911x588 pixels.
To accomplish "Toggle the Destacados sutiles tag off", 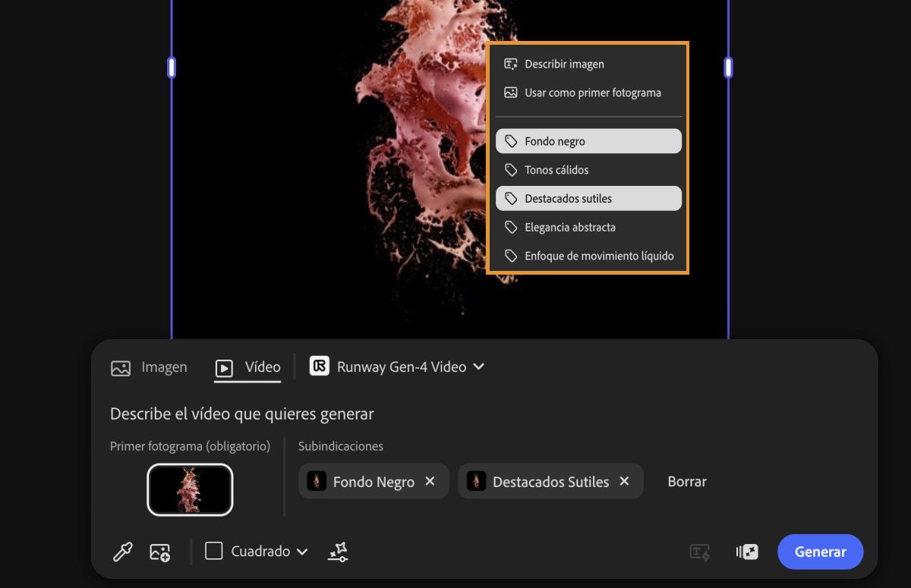I will click(x=588, y=199).
